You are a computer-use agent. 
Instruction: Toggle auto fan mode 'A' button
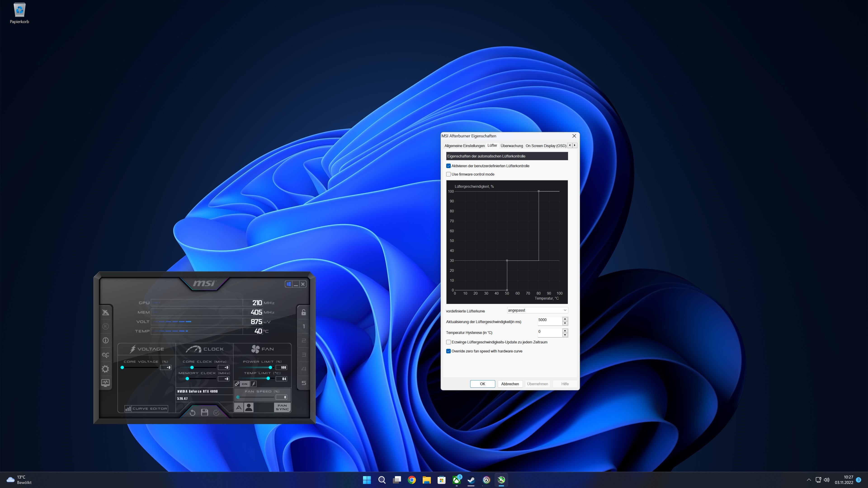pyautogui.click(x=238, y=408)
